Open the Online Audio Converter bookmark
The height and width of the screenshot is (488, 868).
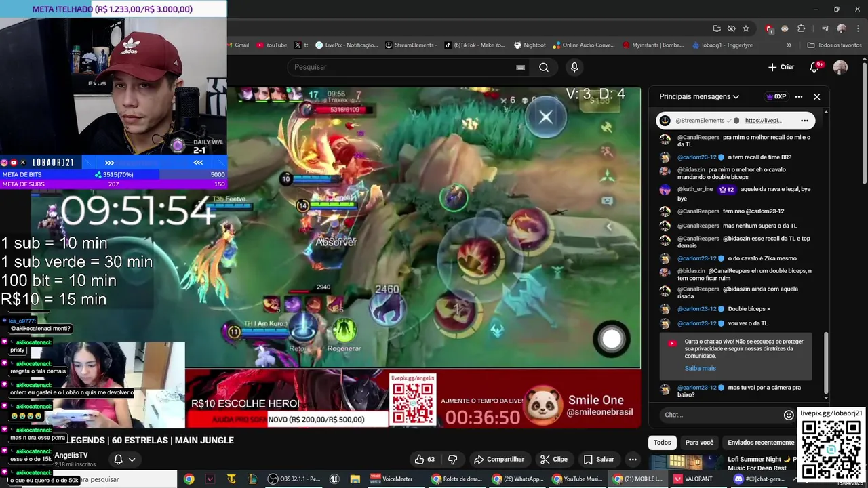pos(583,45)
